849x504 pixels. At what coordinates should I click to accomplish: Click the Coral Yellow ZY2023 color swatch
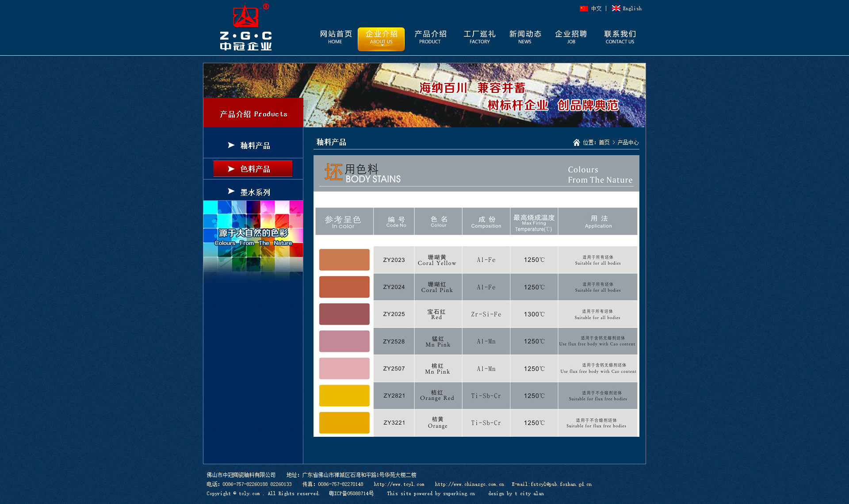(344, 260)
